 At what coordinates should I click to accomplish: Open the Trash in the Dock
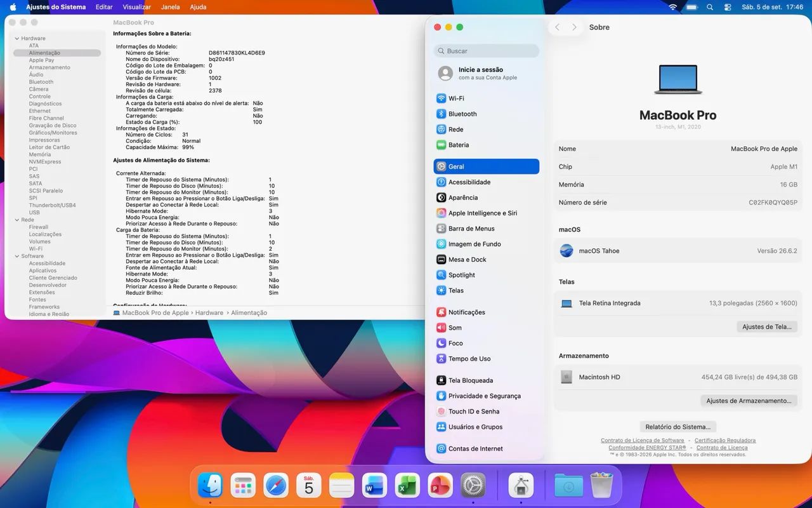pyautogui.click(x=601, y=486)
